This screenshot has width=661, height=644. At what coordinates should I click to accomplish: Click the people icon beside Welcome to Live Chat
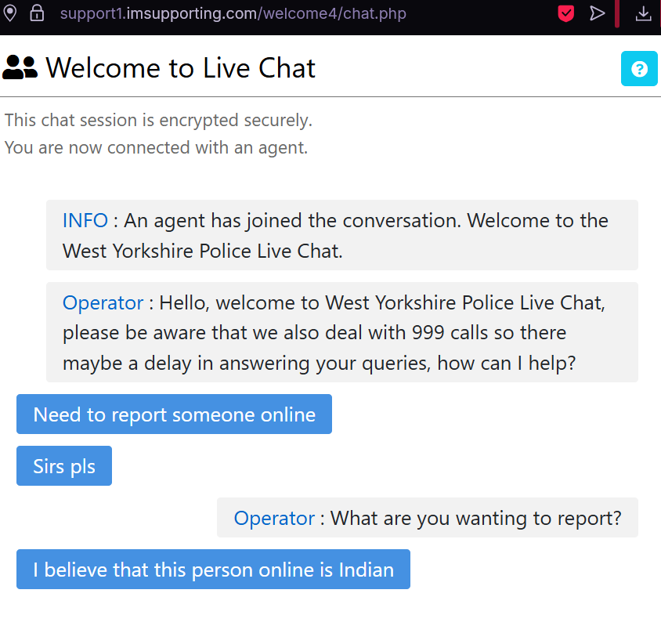20,67
